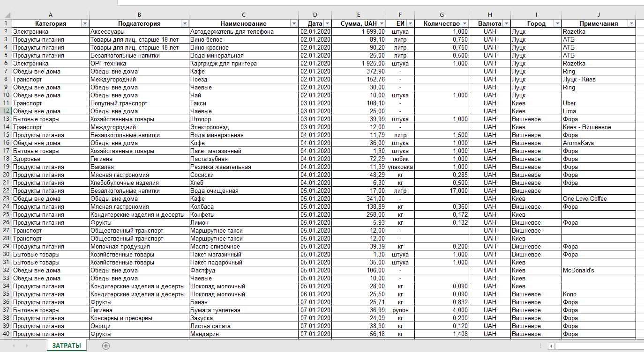Click the amount cell '1 699,00'

click(x=359, y=31)
